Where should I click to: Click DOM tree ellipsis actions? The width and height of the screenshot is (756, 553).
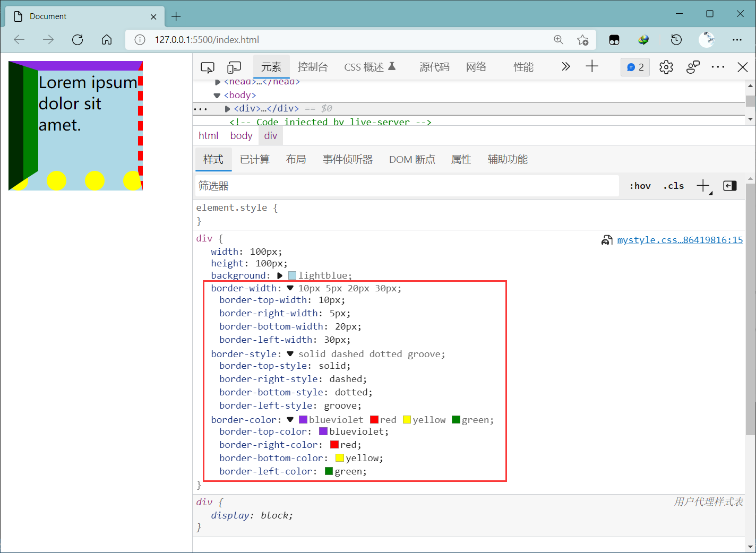[201, 109]
